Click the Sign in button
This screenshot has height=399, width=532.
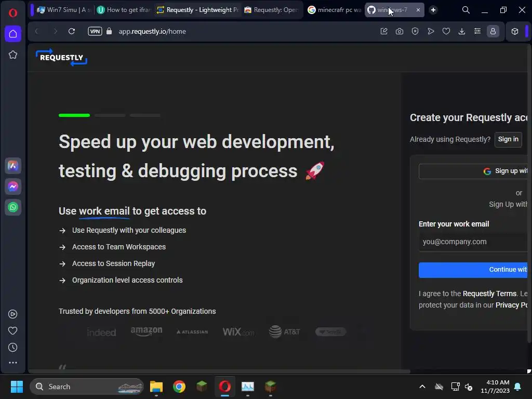pos(508,139)
